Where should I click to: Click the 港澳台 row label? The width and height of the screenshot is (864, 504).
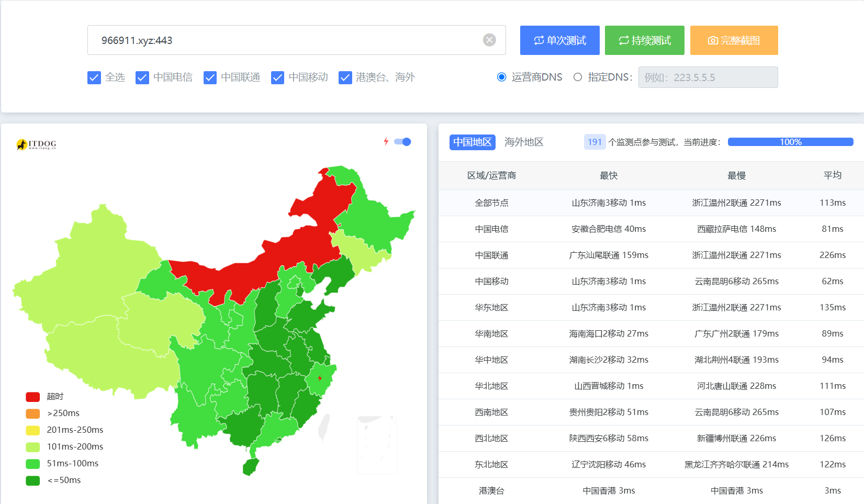pos(491,490)
